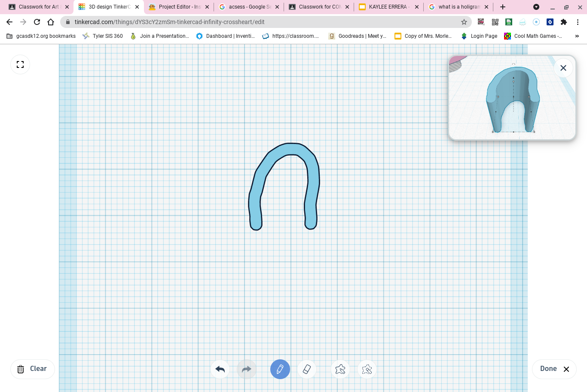Image resolution: width=587 pixels, height=392 pixels.
Task: Close the 3D preview panel
Action: click(563, 68)
